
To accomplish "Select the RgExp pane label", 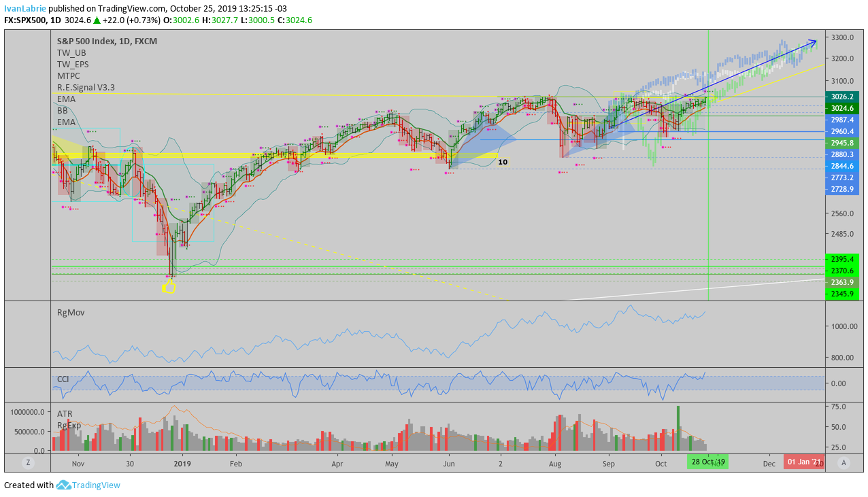I will tap(70, 425).
